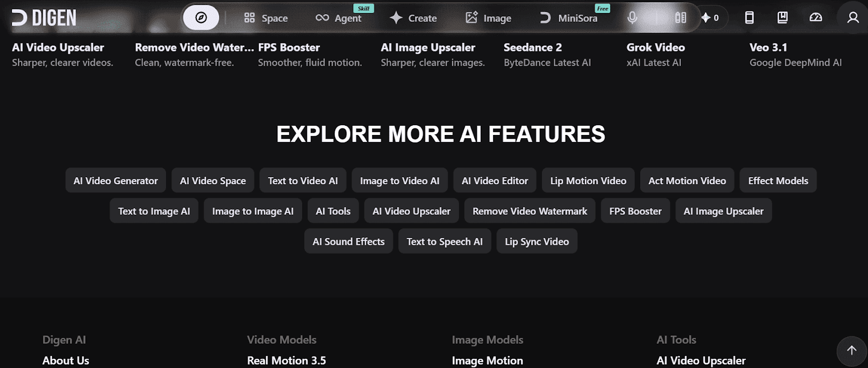The width and height of the screenshot is (868, 368).
Task: Click the "EXPLORE MORE AI FEATURES" heading
Action: pyautogui.click(x=441, y=134)
